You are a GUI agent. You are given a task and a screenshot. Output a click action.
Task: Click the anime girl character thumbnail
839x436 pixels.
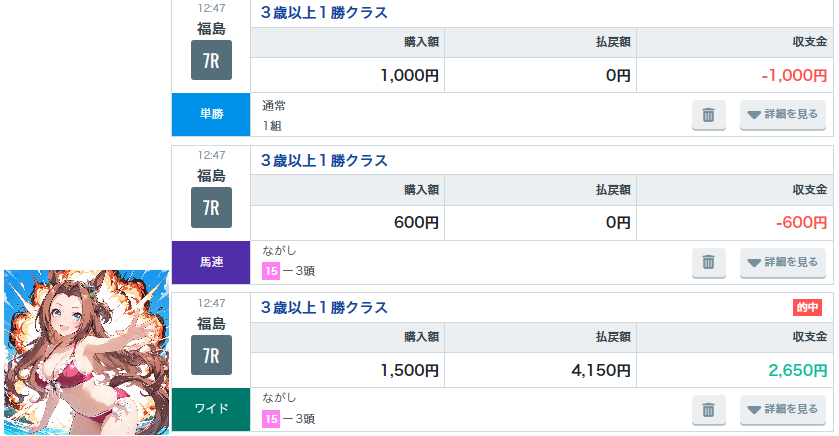click(x=86, y=352)
